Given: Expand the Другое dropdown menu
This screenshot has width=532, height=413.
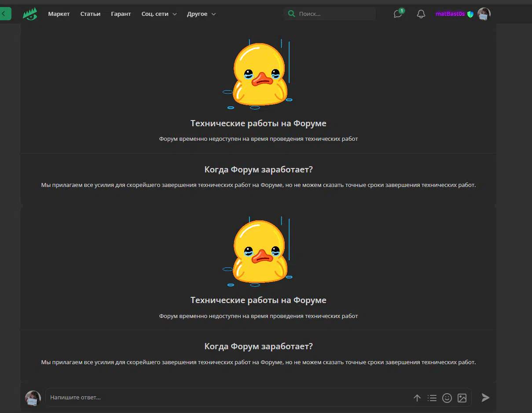Looking at the screenshot, I should coord(202,14).
